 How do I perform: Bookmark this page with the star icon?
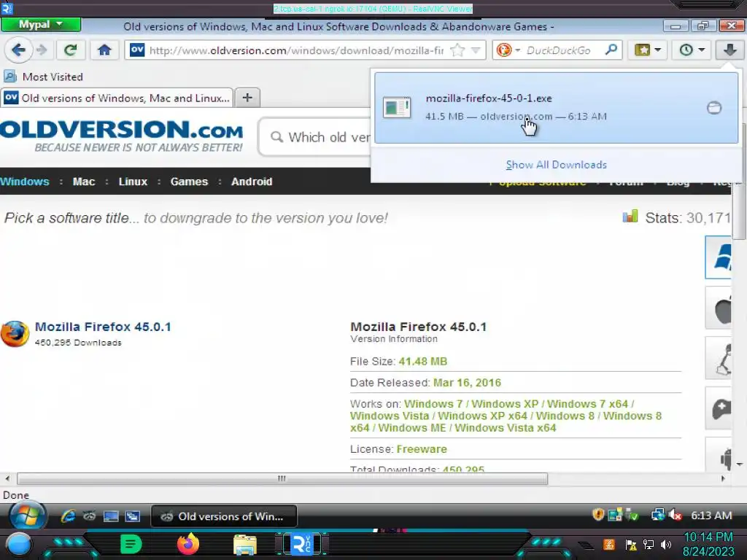(457, 50)
